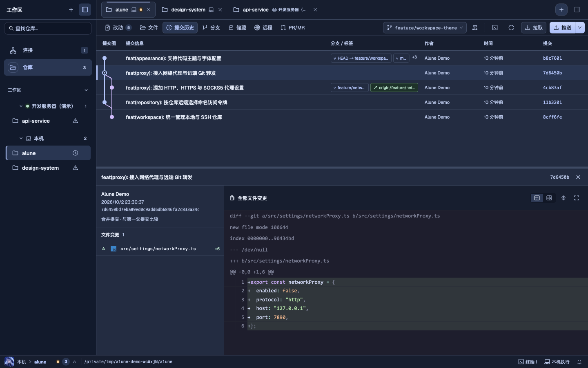Select file src/settings/networkProxy.ts in changes list
Screen dimensions: 588x368
160,249
